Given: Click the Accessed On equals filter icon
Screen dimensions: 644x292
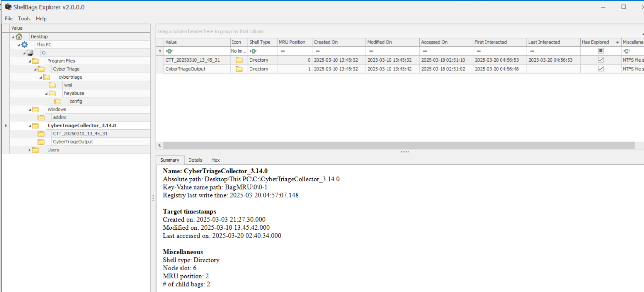Looking at the screenshot, I should click(425, 51).
